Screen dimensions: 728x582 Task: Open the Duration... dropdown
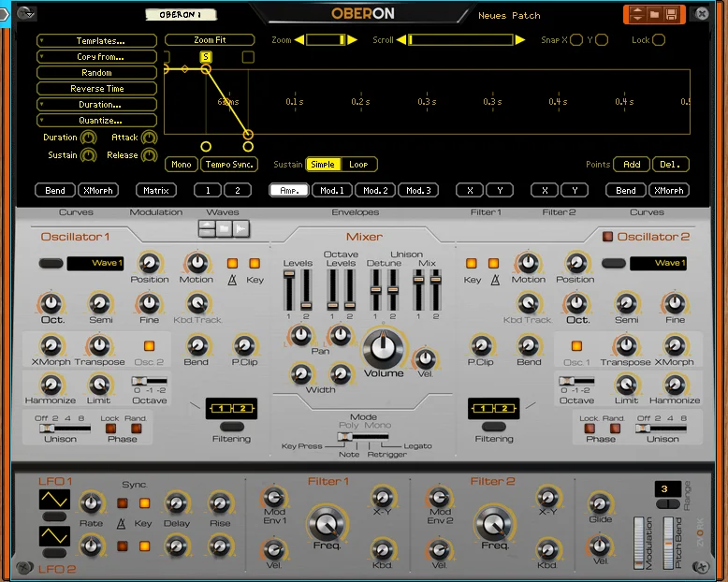[x=96, y=105]
